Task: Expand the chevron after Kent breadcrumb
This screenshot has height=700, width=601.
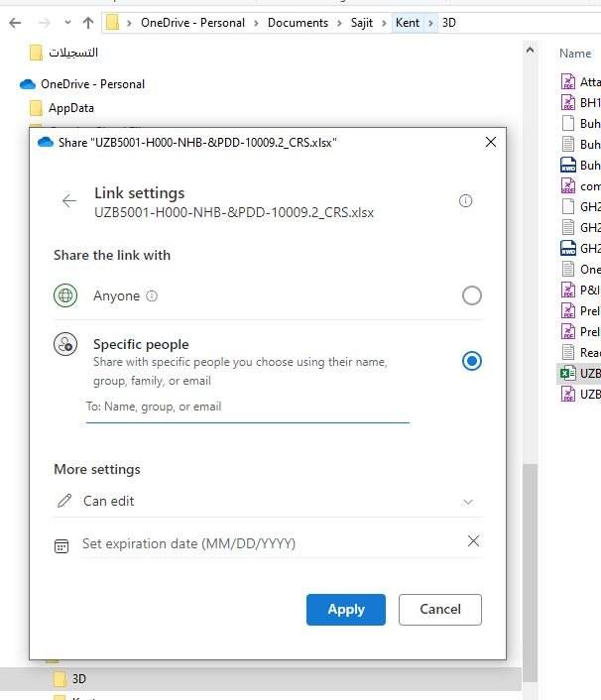Action: 430,23
